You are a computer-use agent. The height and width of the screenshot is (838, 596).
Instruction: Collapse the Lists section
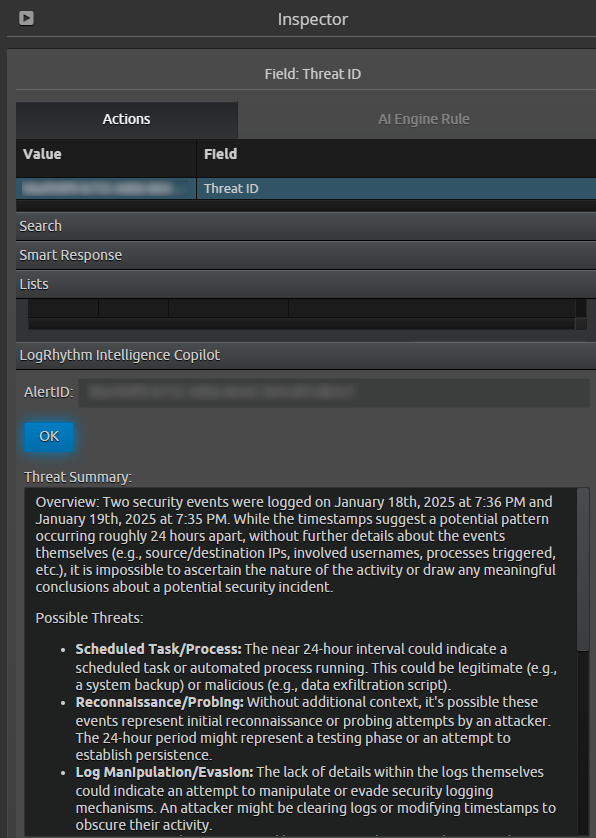[x=306, y=284]
